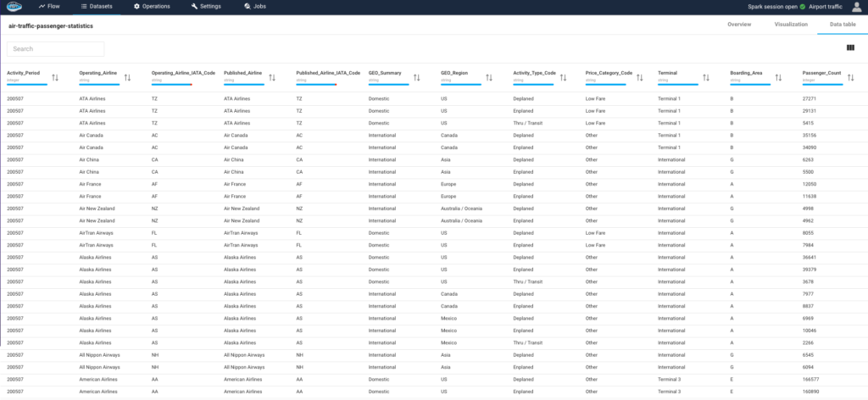Go to the Flow menu
The height and width of the screenshot is (400, 868).
click(49, 7)
